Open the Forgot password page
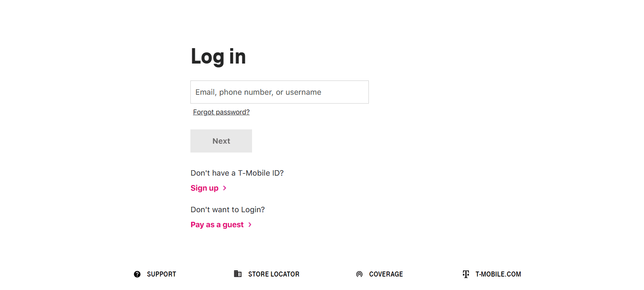Image resolution: width=644 pixels, height=290 pixels. (x=221, y=112)
